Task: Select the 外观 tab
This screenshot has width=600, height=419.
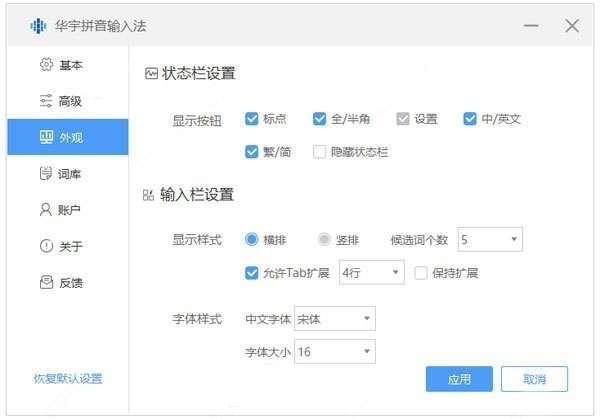Action: click(x=68, y=137)
